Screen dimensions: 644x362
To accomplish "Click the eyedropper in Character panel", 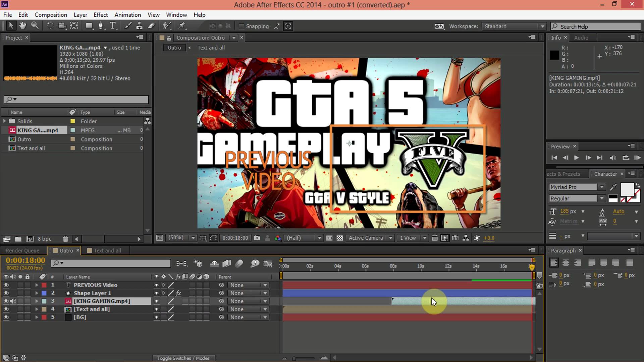I will [613, 187].
